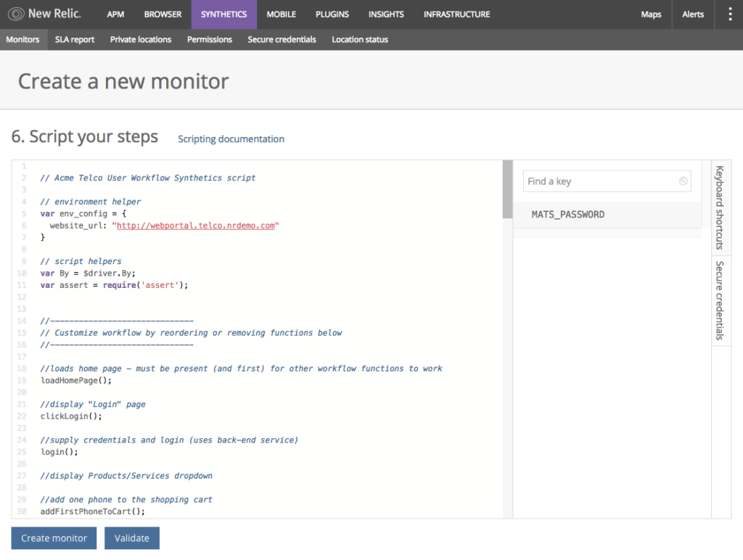Click the var assert = require('assert') line

click(114, 285)
